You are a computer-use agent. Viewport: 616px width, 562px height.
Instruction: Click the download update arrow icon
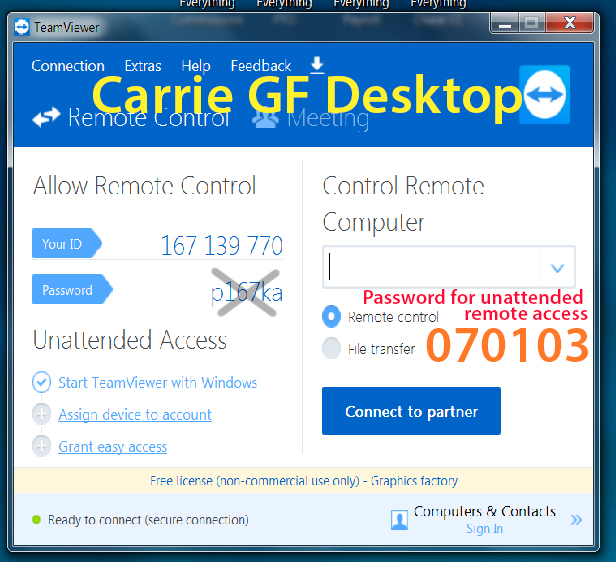317,65
